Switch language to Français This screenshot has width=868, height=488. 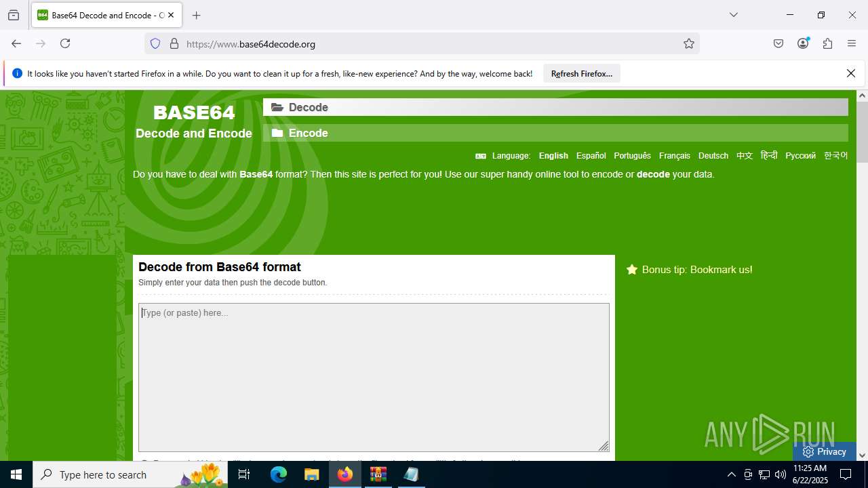[x=675, y=156]
